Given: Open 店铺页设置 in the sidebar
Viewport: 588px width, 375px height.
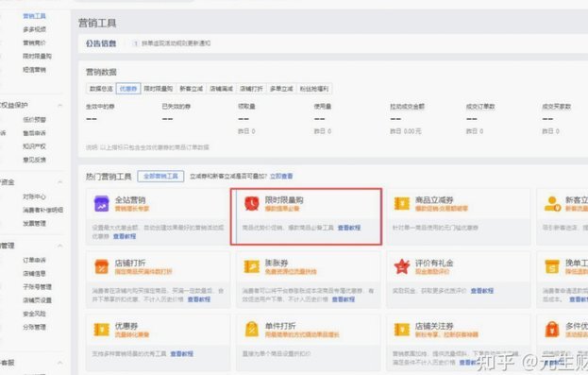Looking at the screenshot, I should pyautogui.click(x=37, y=300).
